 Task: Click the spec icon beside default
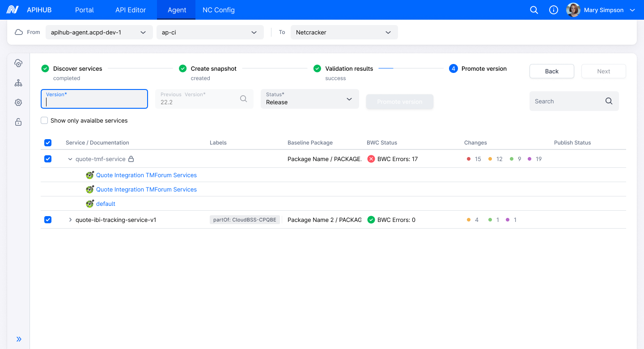[90, 204]
